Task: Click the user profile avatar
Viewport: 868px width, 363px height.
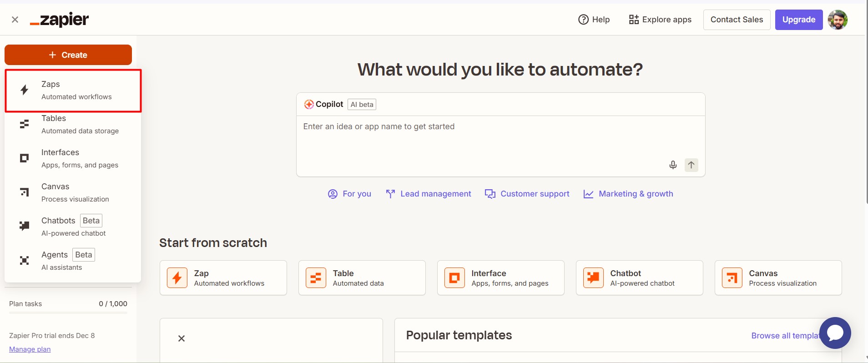Action: click(x=838, y=20)
